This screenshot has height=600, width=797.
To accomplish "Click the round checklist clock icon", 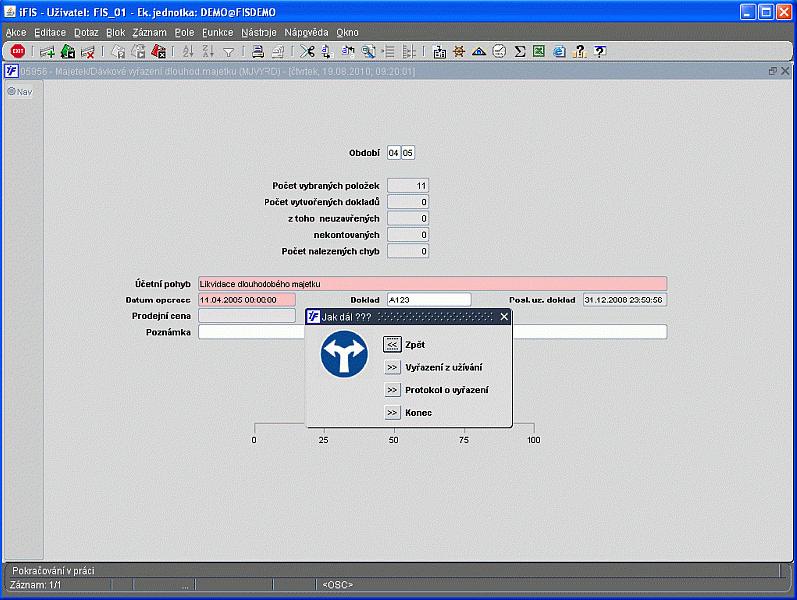I will click(x=499, y=51).
